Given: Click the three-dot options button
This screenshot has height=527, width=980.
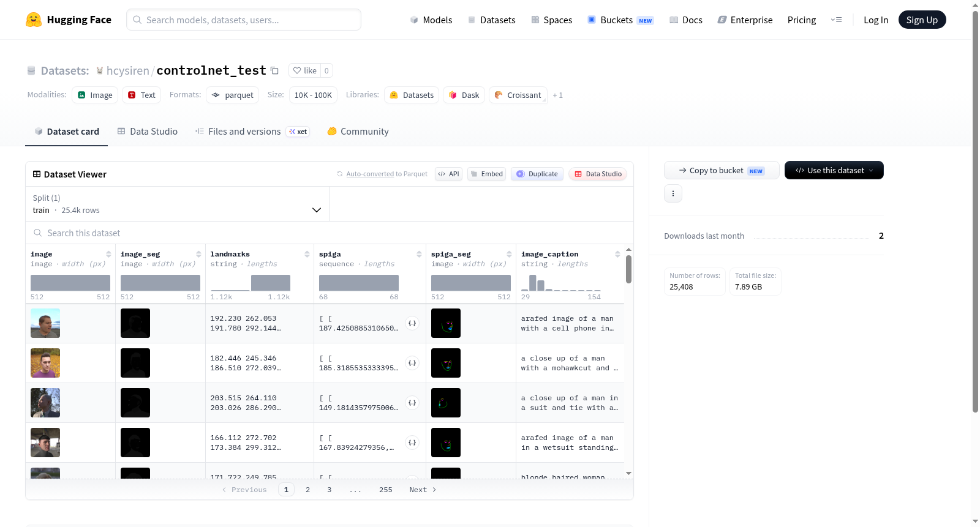Looking at the screenshot, I should coord(673,193).
